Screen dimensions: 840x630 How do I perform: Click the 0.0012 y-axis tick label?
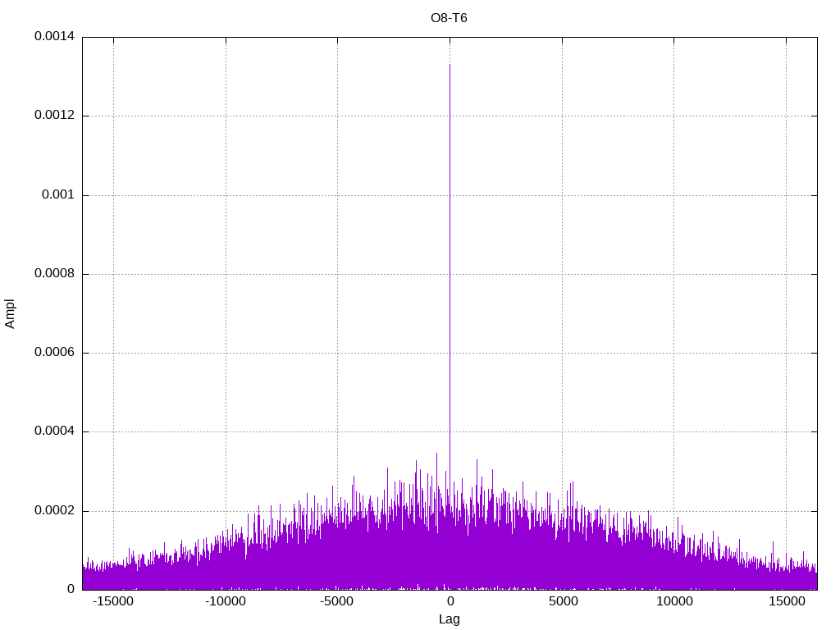[x=54, y=116]
